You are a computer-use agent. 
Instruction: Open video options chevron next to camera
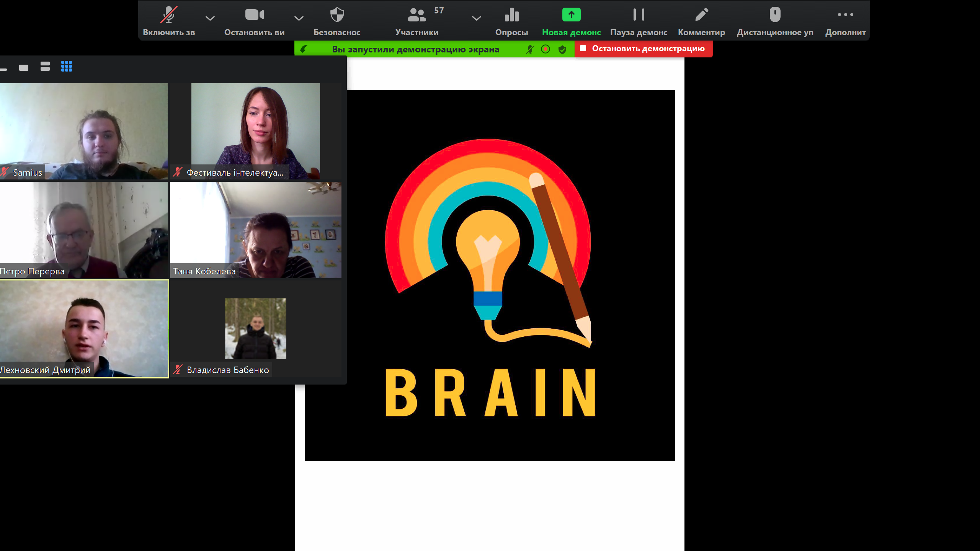pyautogui.click(x=299, y=18)
